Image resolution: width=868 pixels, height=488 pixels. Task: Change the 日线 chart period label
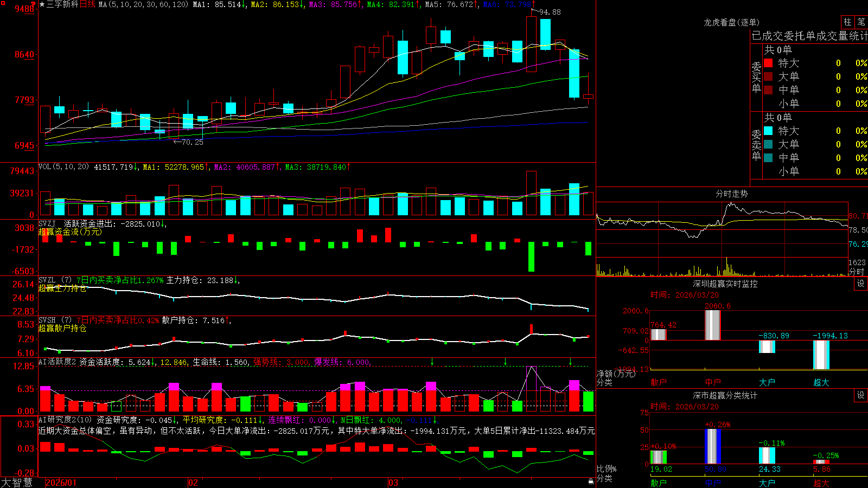87,4
